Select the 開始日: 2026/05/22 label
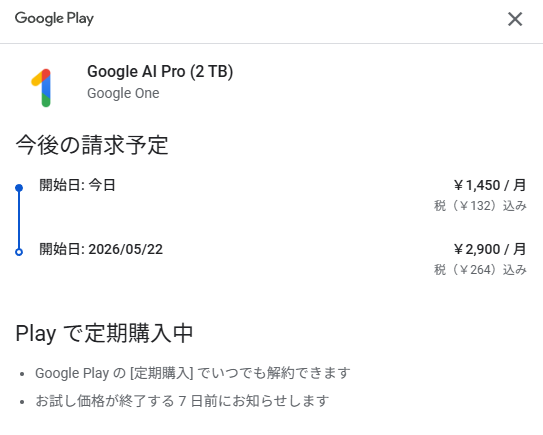 coord(101,249)
